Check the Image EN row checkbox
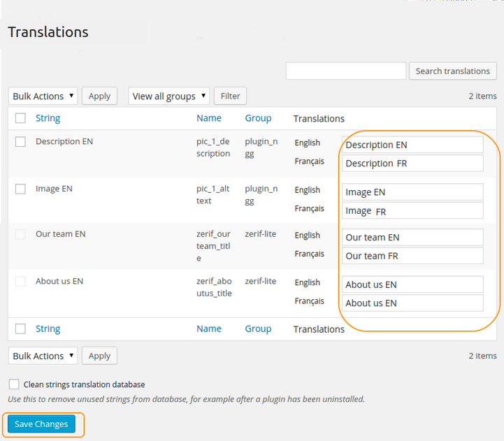504x441 pixels. point(20,189)
